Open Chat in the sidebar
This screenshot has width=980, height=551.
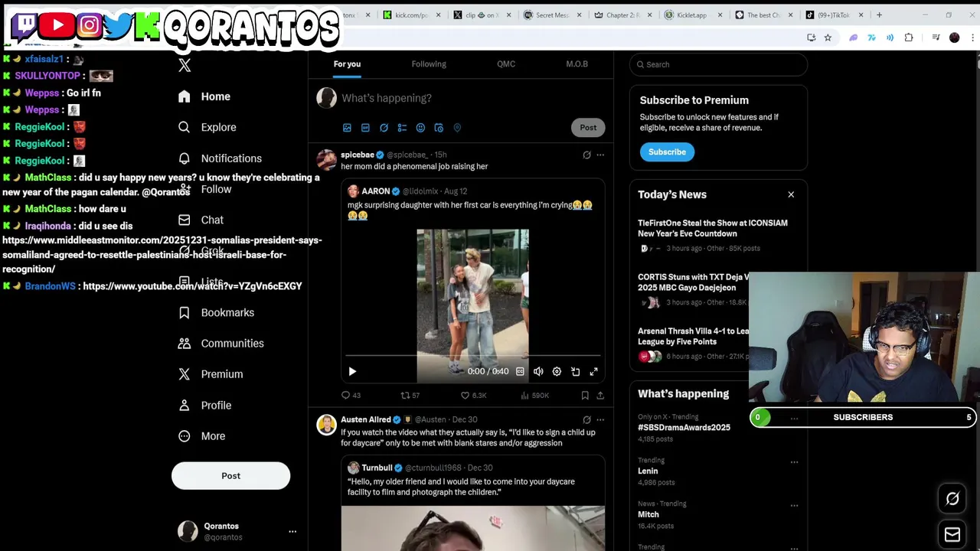point(201,220)
